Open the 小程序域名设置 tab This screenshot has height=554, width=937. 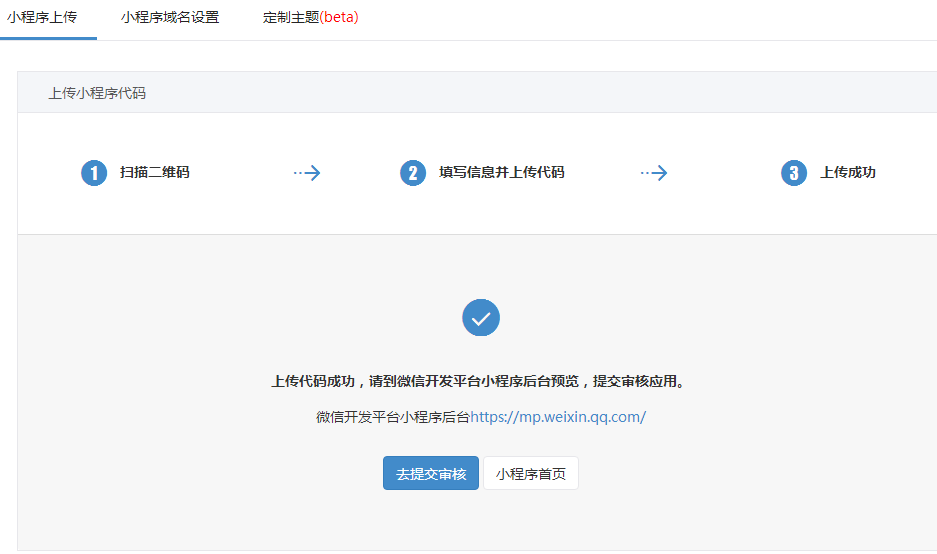(170, 17)
